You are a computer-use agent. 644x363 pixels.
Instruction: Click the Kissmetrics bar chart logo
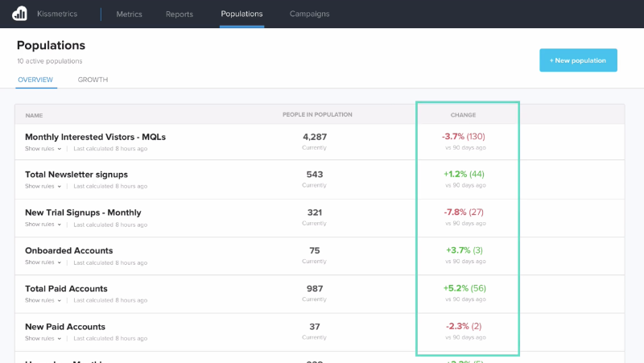click(x=19, y=14)
